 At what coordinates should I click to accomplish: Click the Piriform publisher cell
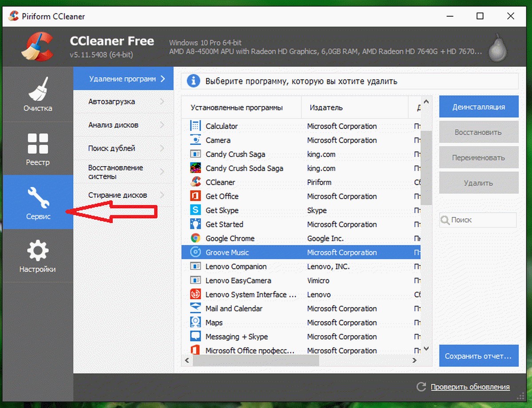pyautogui.click(x=319, y=182)
